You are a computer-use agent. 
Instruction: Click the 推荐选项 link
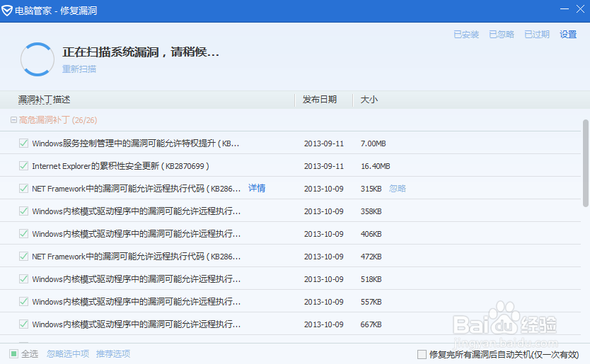click(113, 354)
